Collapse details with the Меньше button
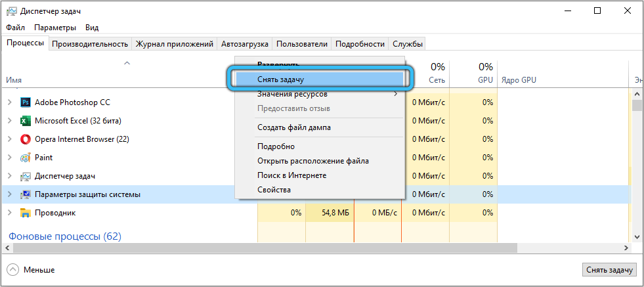Image resolution: width=644 pixels, height=287 pixels. pos(31,270)
